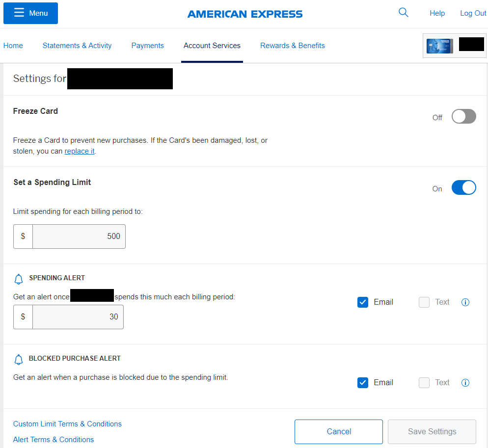This screenshot has width=488, height=448.
Task: Select the Account Services tab
Action: 212,46
